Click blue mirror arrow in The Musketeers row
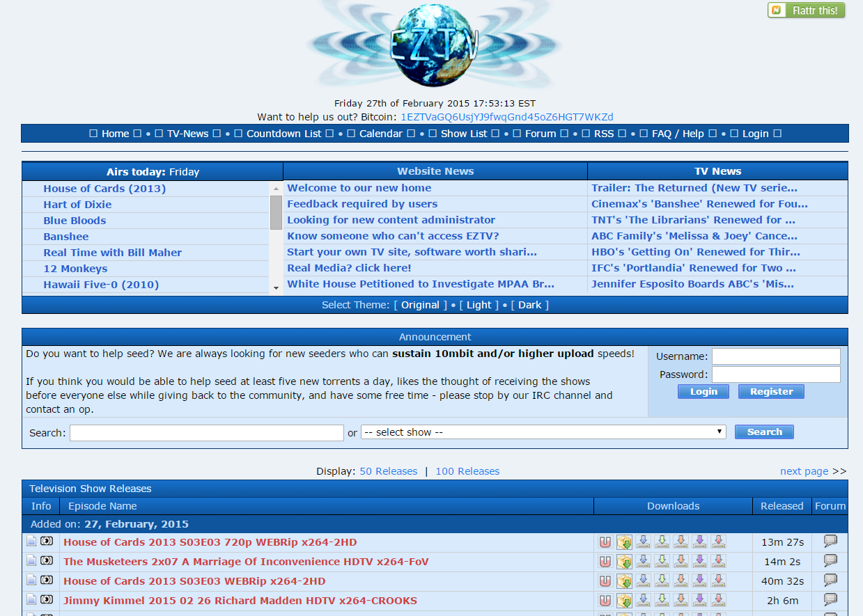863x616 pixels. tap(643, 561)
